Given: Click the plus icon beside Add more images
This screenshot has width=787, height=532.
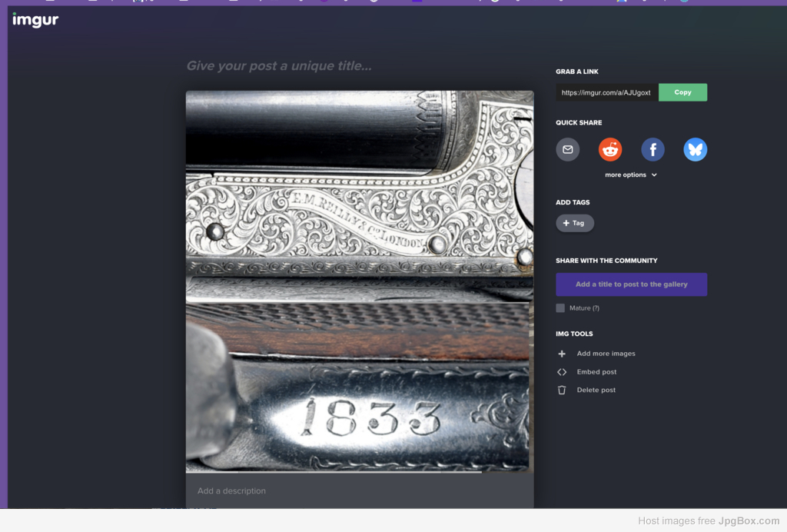Looking at the screenshot, I should [562, 354].
